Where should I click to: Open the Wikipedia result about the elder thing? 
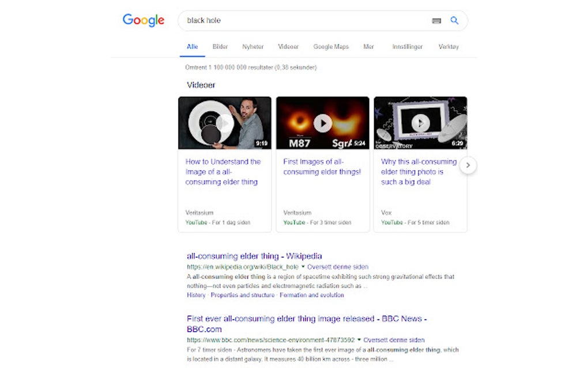click(254, 256)
